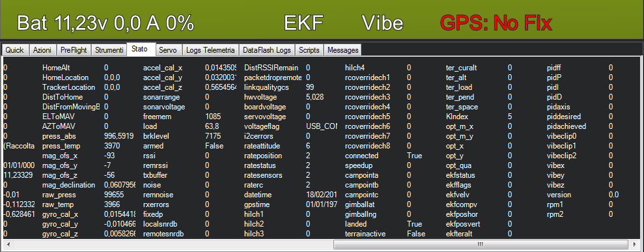The height and width of the screenshot is (252, 644).
Task: Select the sonarrange label
Action: [x=161, y=97]
